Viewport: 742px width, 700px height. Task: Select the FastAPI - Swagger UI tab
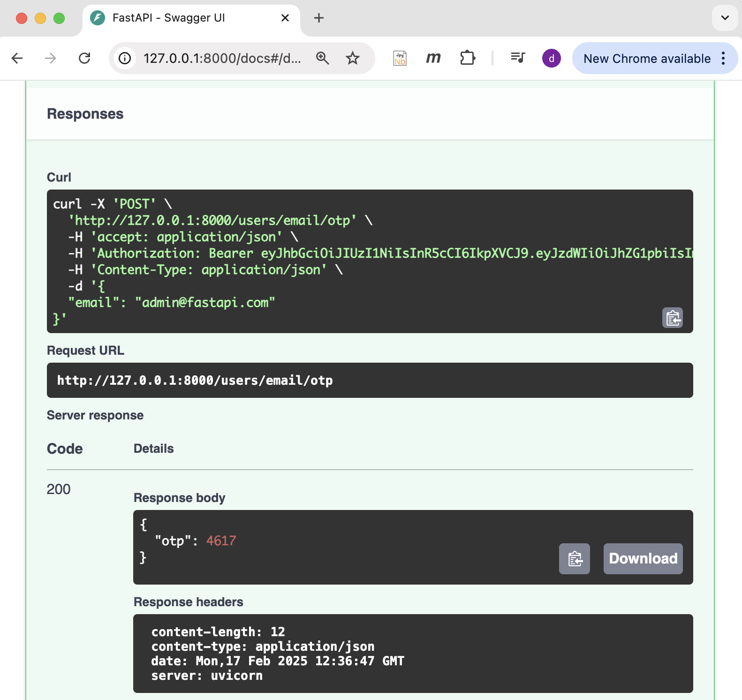191,18
